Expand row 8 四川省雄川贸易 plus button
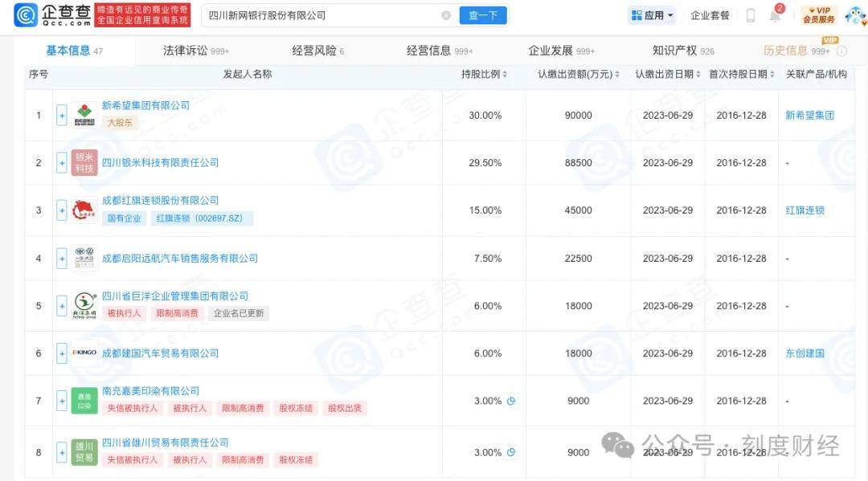 tap(61, 452)
